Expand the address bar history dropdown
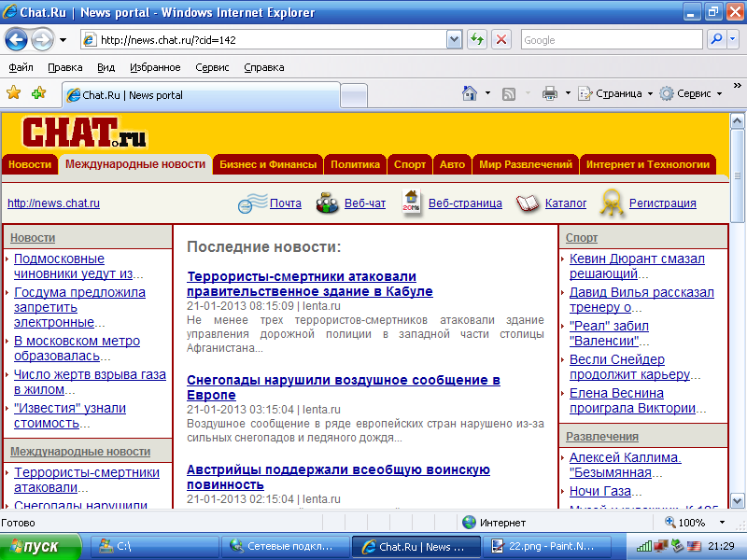Screen dimensions: 747x560 click(x=455, y=40)
